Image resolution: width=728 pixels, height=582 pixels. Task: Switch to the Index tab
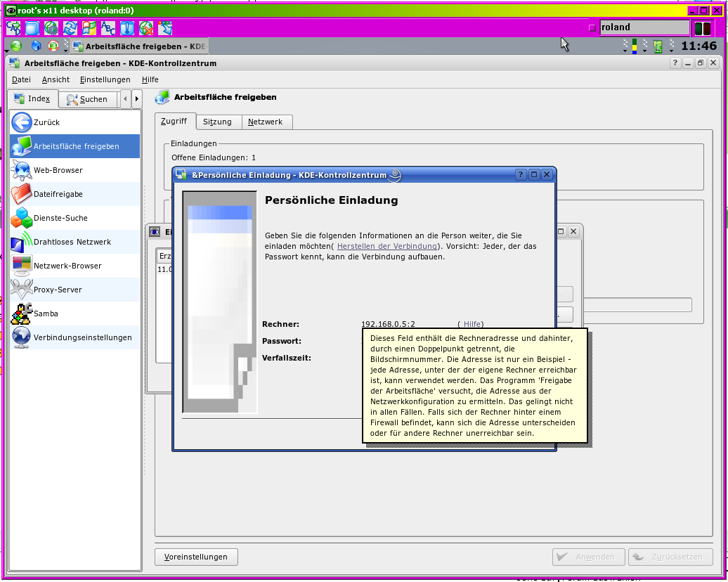pos(32,98)
